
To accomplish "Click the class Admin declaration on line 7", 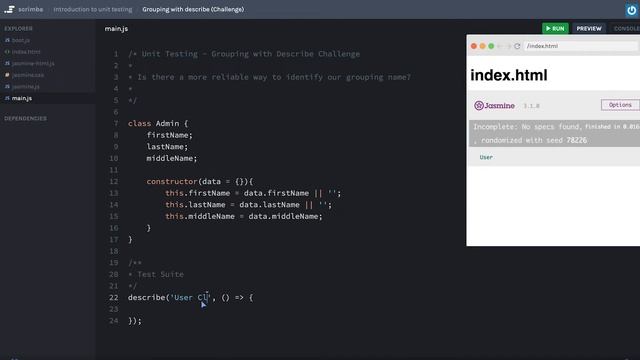I will click(x=158, y=123).
